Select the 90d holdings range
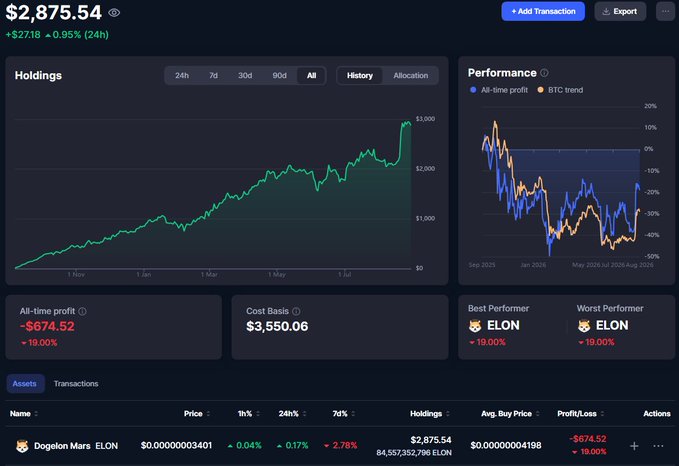The height and width of the screenshot is (466, 679). click(x=279, y=75)
